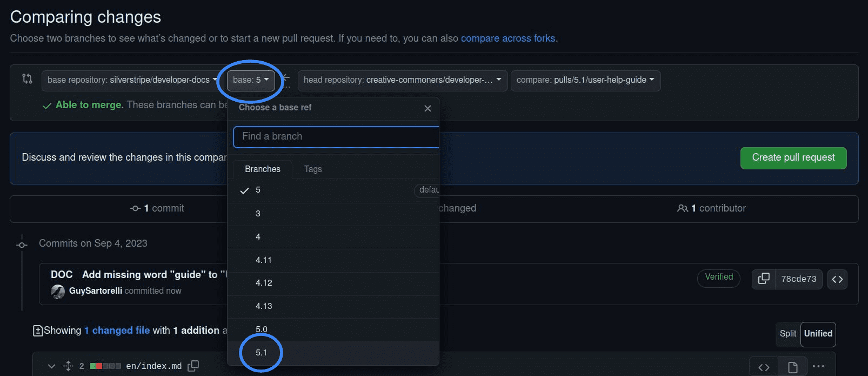Viewport: 868px width, 376px height.
Task: Show source diff for en/index.md
Action: 763,367
